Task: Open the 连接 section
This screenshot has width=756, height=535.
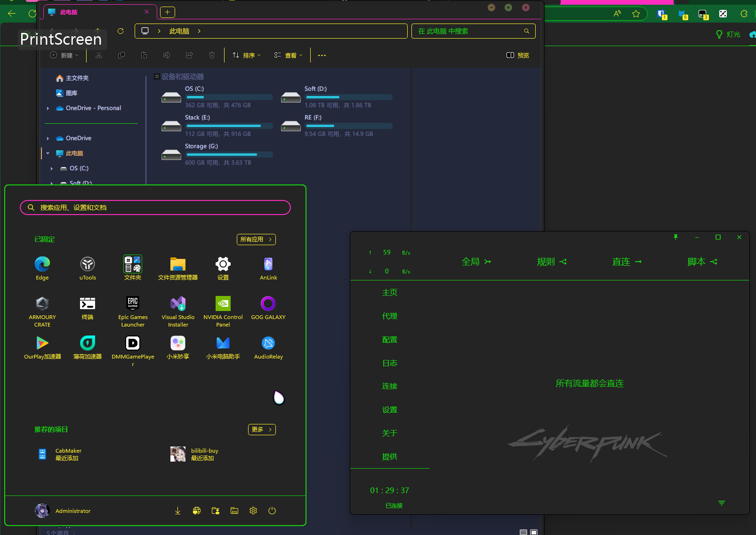Action: coord(390,386)
